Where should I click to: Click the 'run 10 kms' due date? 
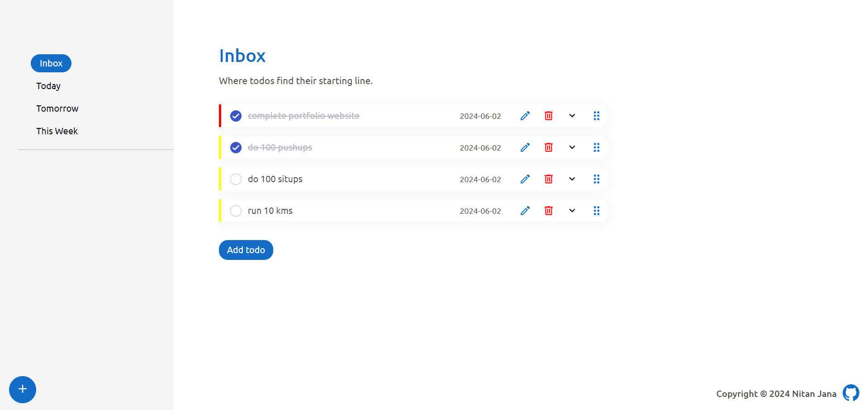(x=480, y=211)
